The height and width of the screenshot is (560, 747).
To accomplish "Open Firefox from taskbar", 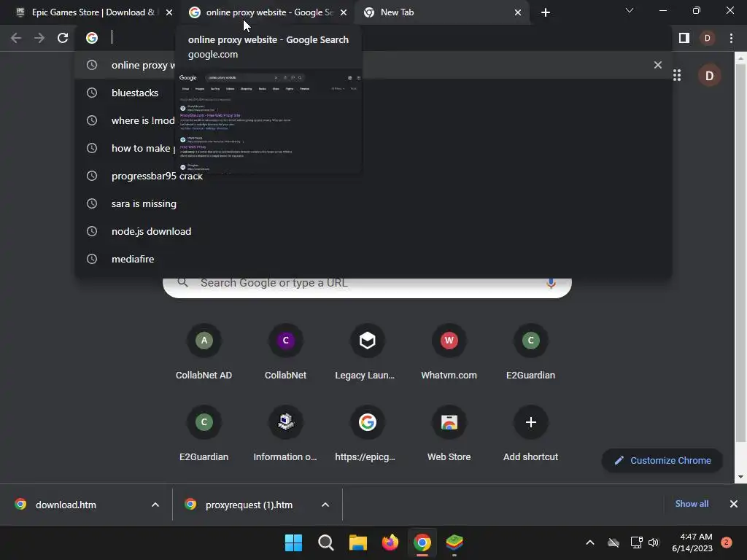I will 390,542.
